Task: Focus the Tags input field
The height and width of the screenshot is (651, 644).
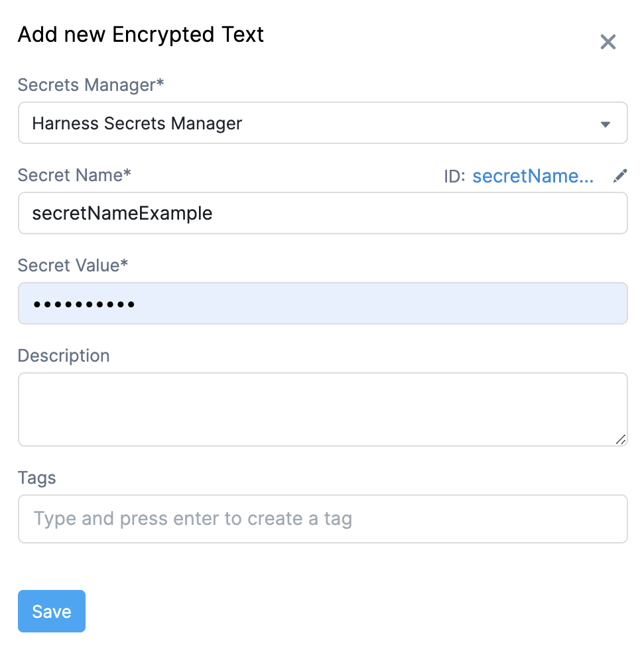Action: [323, 518]
